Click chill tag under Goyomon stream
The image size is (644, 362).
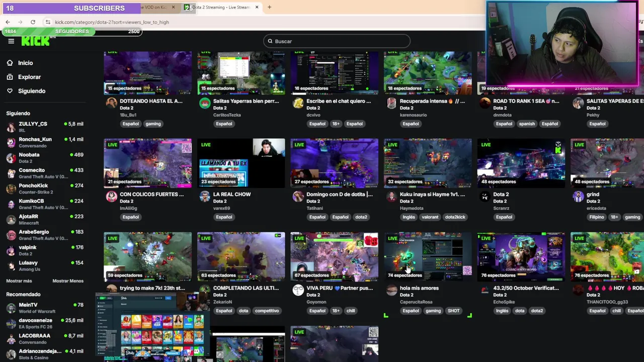(351, 311)
